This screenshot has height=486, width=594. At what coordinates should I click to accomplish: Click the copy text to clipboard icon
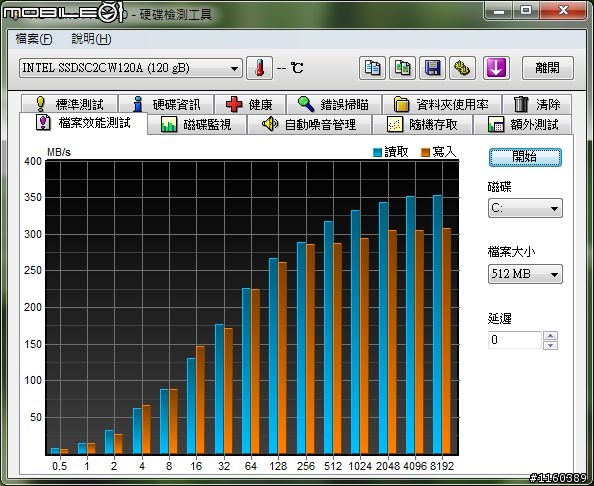[372, 68]
